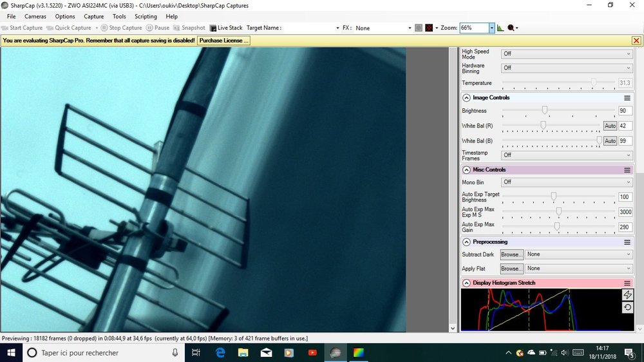Screen dimensions: 644x362
Task: Collapse the Preprocessing section
Action: 466,242
